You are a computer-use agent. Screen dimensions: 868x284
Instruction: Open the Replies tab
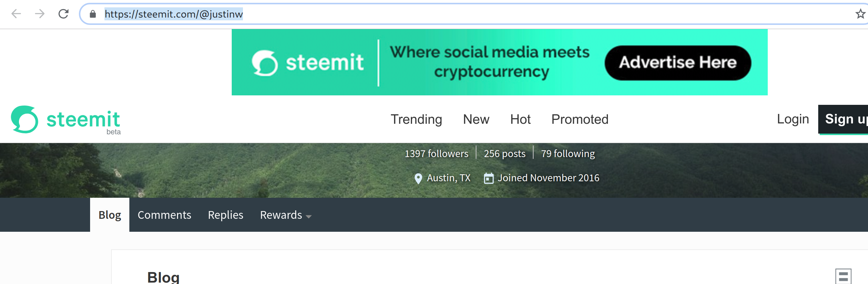click(x=225, y=215)
